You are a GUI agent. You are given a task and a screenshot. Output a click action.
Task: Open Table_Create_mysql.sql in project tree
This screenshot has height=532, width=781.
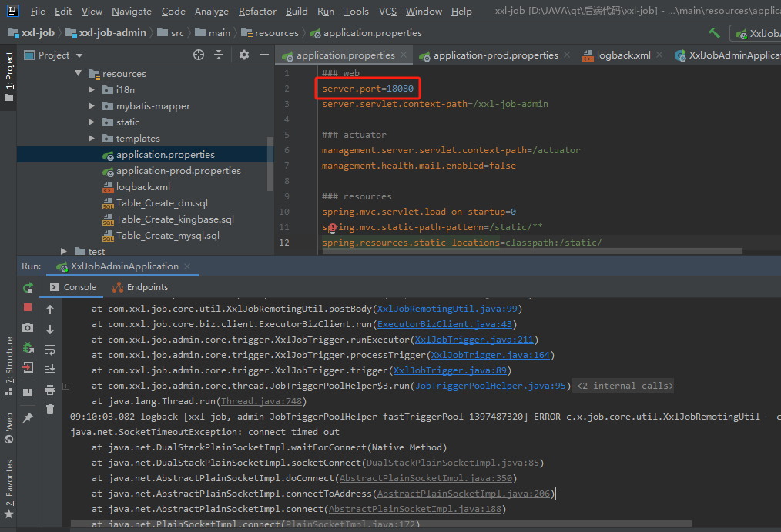pyautogui.click(x=167, y=236)
